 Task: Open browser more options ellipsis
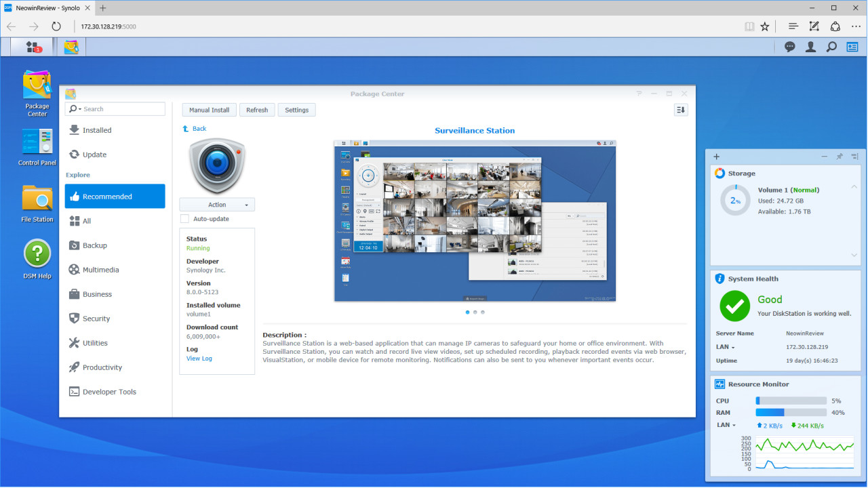[x=856, y=26]
